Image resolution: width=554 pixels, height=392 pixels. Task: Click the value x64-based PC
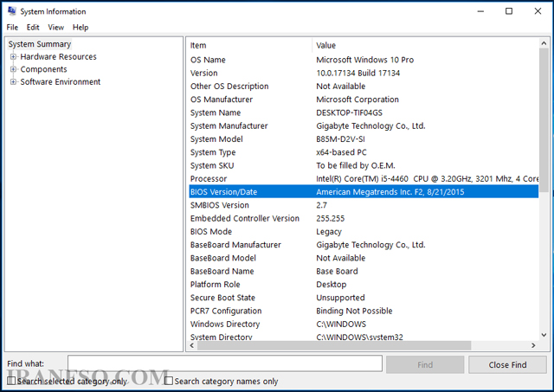341,152
